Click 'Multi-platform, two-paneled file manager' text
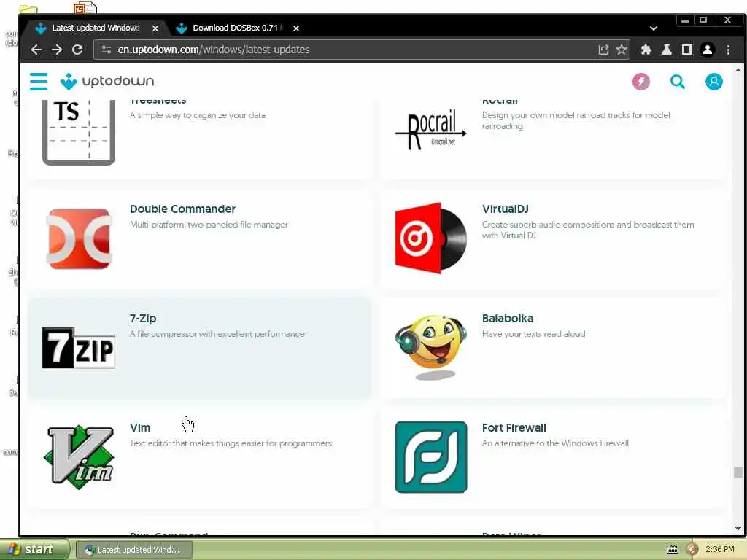The image size is (747, 560). click(x=209, y=225)
